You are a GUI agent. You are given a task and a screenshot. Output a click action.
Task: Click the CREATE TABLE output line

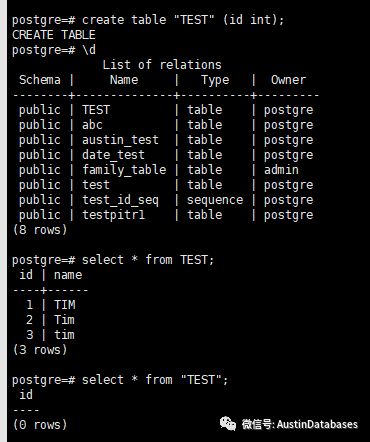[54, 35]
